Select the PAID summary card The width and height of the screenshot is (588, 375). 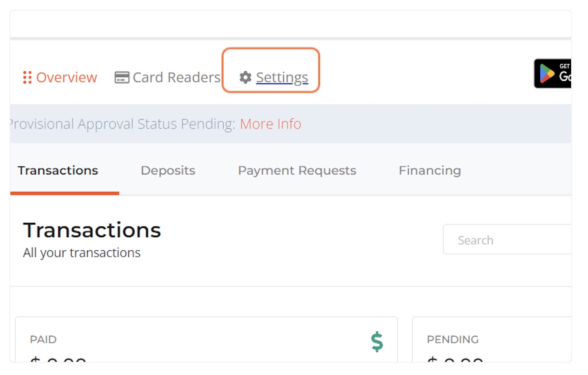click(x=206, y=339)
